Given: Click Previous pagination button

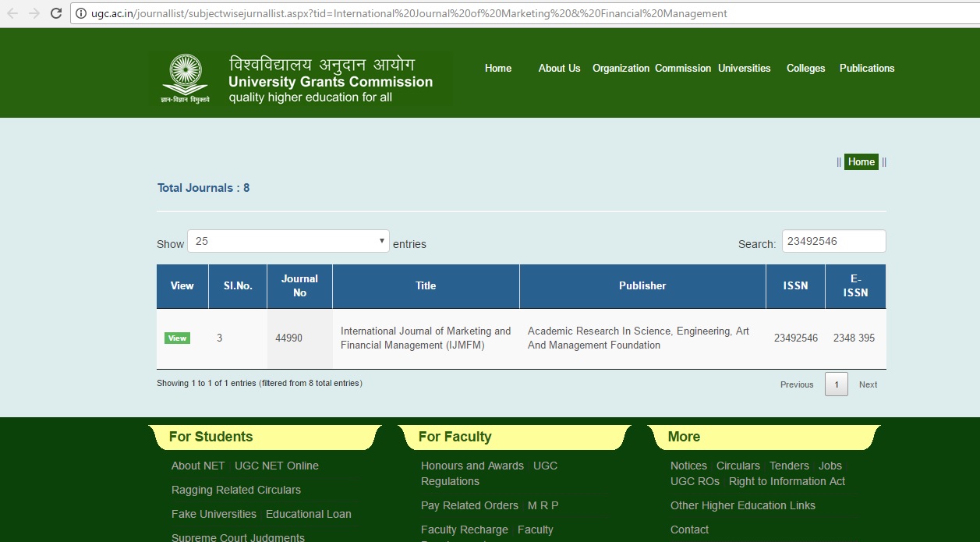Looking at the screenshot, I should click(797, 384).
